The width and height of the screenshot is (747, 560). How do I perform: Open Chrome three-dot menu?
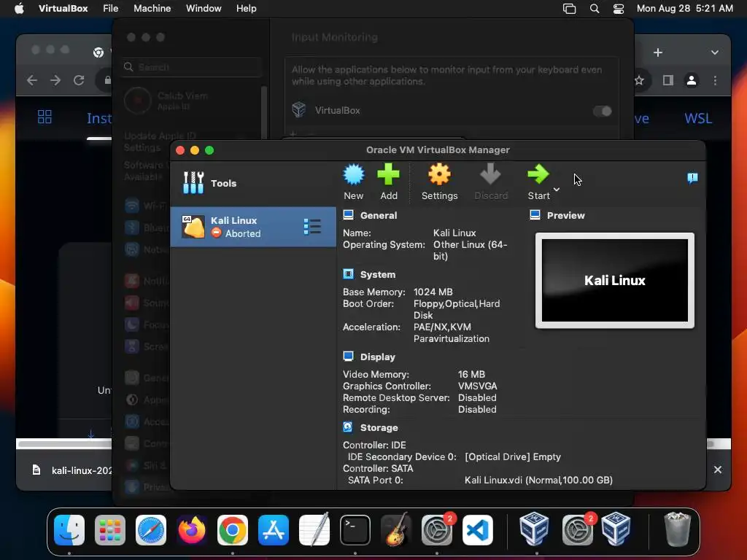tap(715, 80)
